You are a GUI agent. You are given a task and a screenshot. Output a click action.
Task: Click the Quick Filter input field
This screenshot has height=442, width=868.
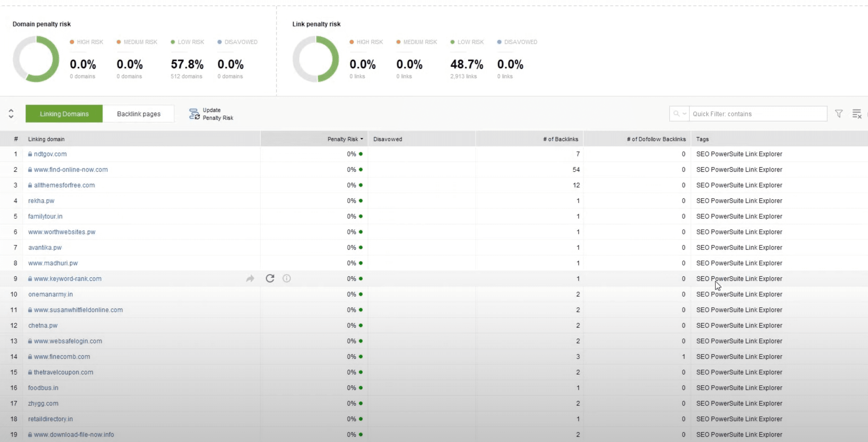point(758,113)
